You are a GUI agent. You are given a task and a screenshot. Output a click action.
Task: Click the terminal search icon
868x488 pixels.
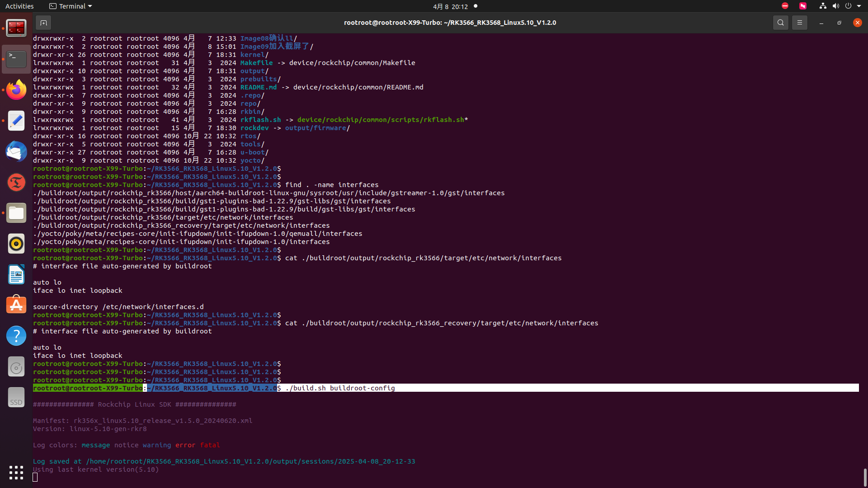point(780,23)
